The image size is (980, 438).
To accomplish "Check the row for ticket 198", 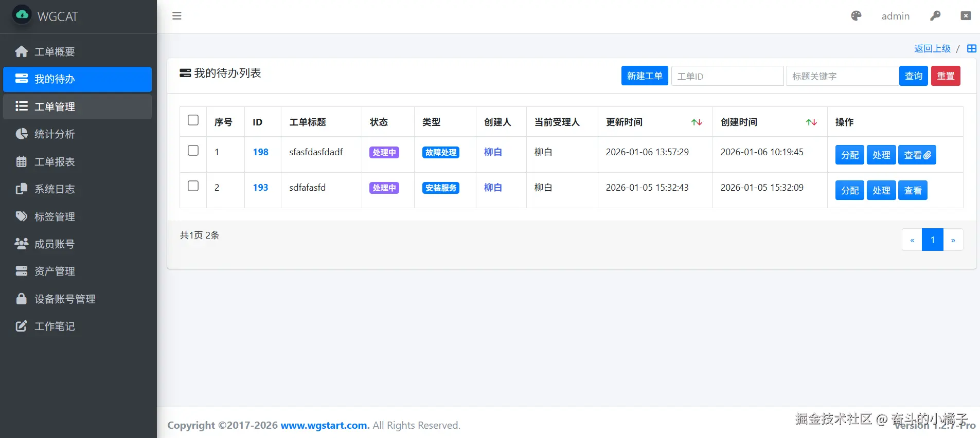I will coord(193,150).
